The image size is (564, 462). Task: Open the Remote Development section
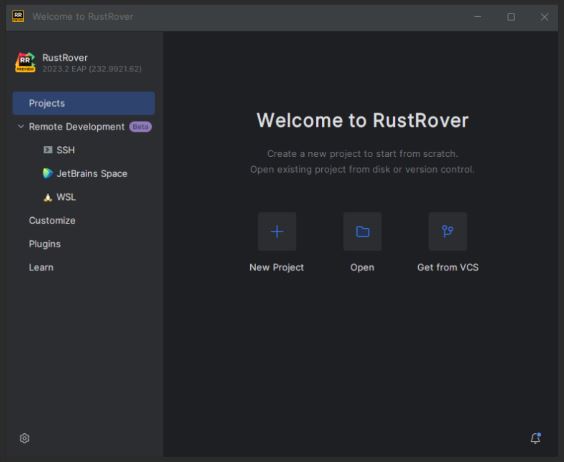77,127
